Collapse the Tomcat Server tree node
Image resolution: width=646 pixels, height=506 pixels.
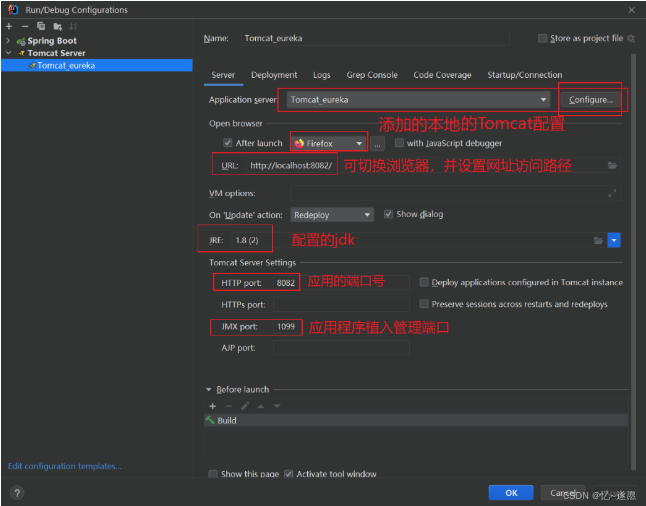click(x=8, y=53)
